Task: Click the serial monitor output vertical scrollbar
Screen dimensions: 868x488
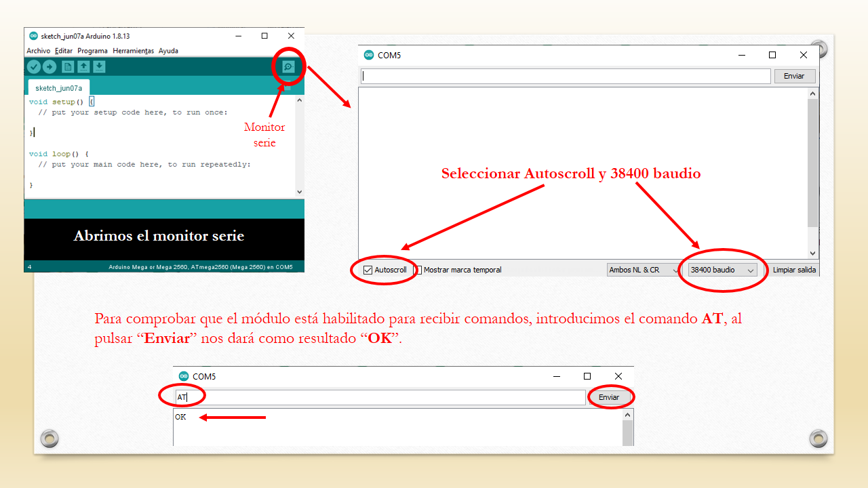Action: [813, 163]
